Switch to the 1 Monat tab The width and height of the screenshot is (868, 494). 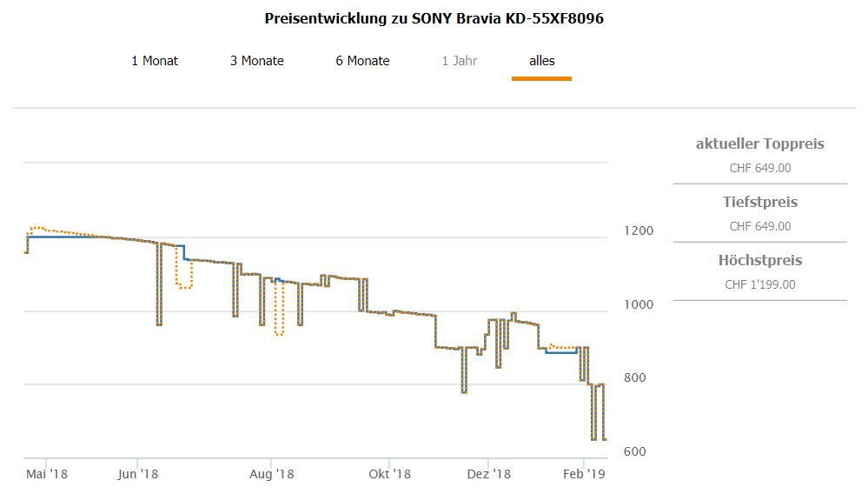(x=155, y=61)
